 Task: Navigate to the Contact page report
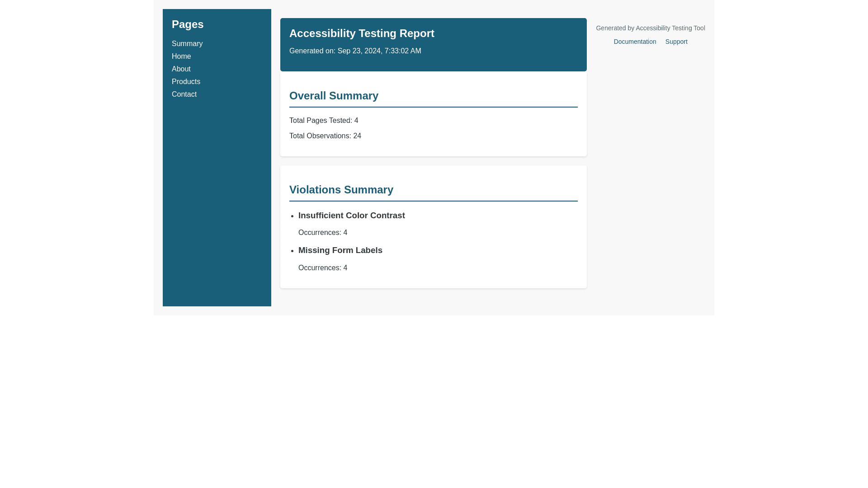[184, 94]
